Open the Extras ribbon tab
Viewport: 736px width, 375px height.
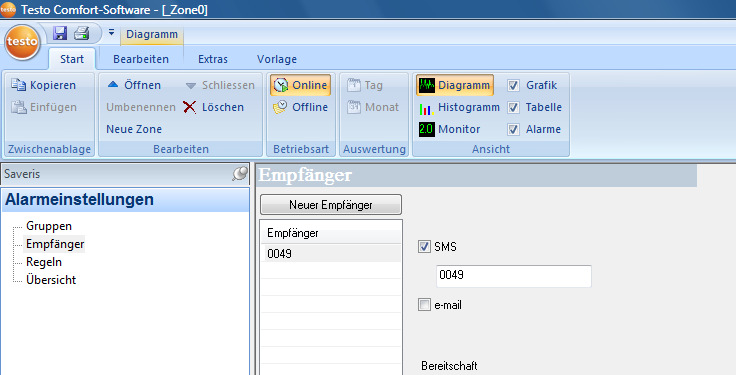[x=213, y=59]
